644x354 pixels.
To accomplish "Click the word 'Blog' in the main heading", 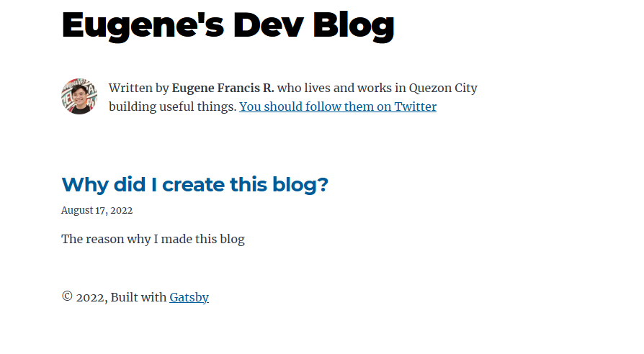I will 353,26.
